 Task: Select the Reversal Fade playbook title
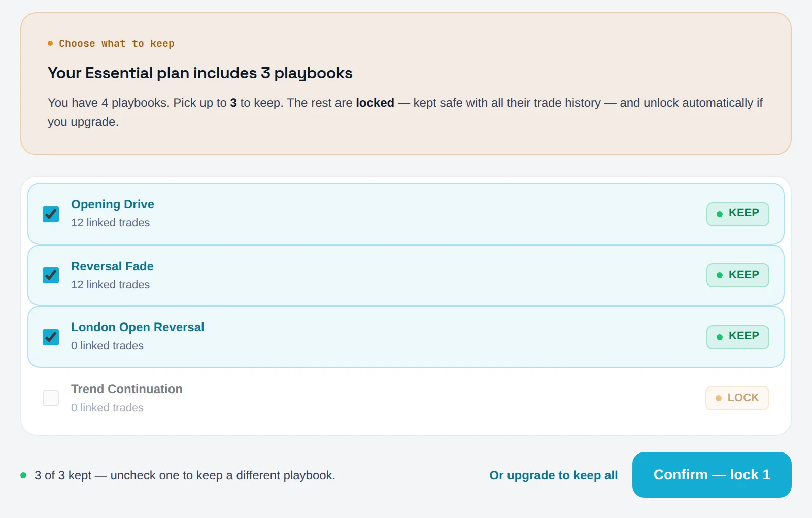pyautogui.click(x=112, y=266)
